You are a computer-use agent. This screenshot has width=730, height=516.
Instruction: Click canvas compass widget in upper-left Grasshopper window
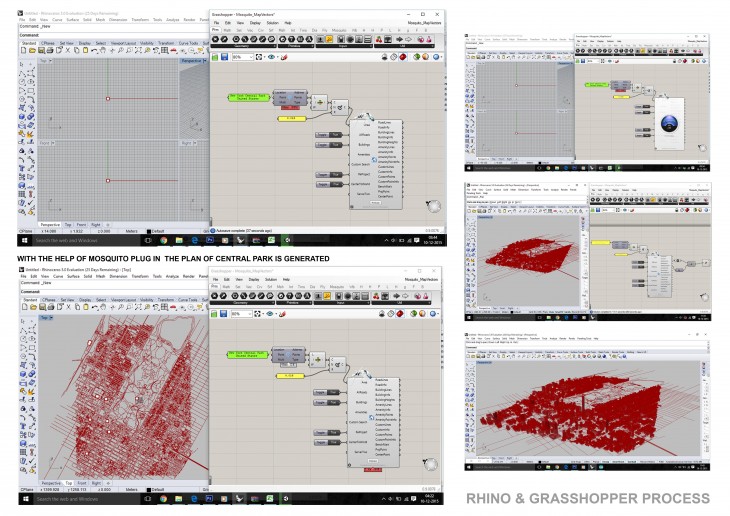click(x=434, y=206)
